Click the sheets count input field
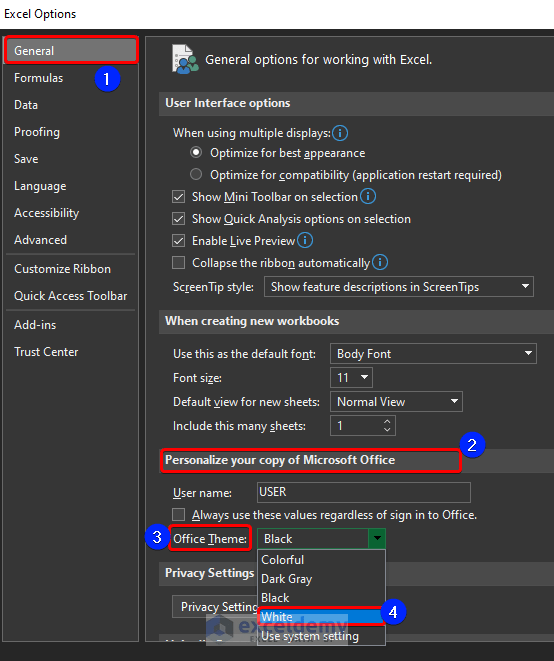This screenshot has width=554, height=661. (355, 425)
